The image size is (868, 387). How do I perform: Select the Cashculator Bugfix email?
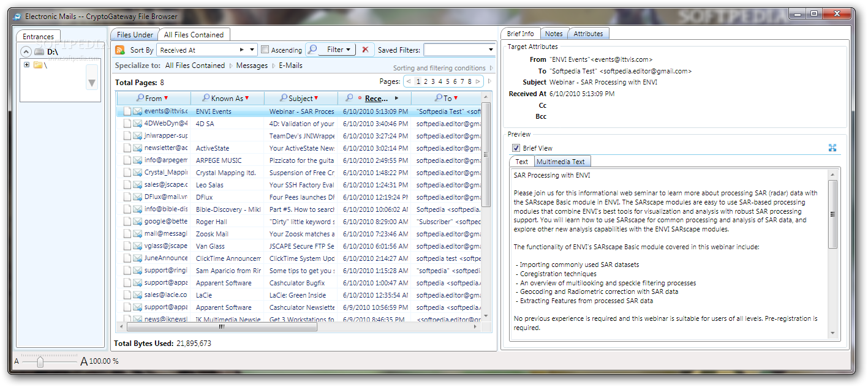coord(298,283)
